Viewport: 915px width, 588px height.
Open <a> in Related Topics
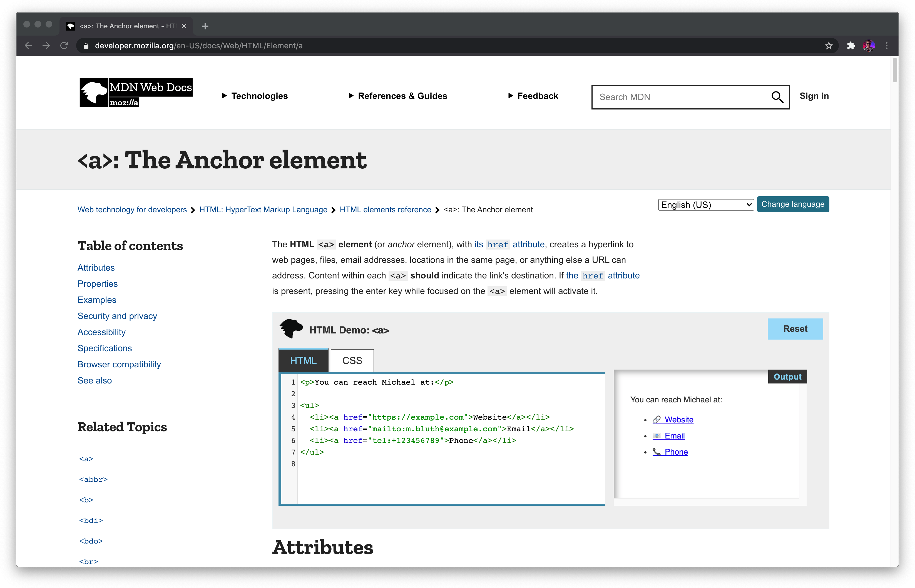(x=86, y=459)
